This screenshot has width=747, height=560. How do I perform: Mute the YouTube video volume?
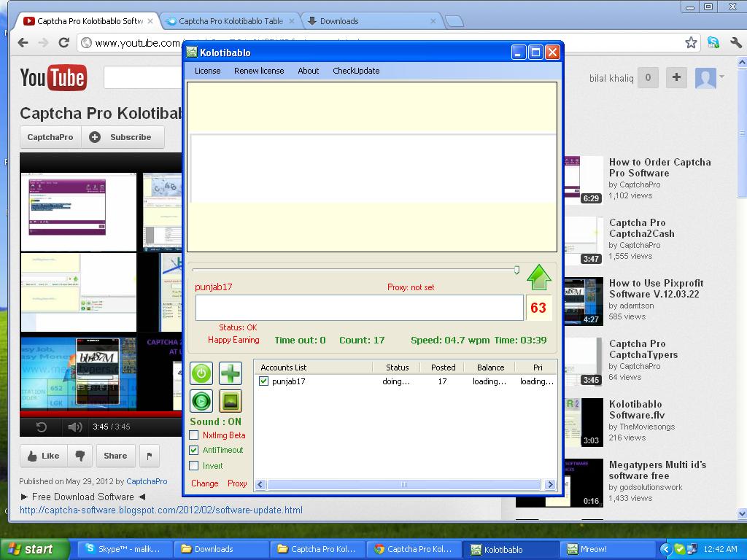[75, 427]
